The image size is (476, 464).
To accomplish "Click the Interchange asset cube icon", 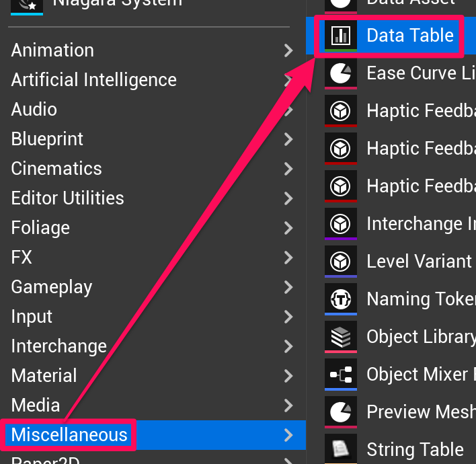I will pyautogui.click(x=341, y=223).
